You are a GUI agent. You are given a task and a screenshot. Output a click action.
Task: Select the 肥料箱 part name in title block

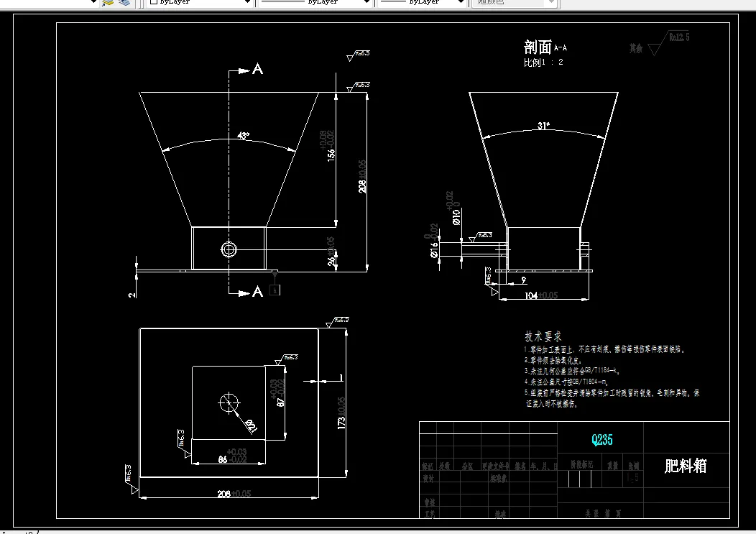[686, 466]
